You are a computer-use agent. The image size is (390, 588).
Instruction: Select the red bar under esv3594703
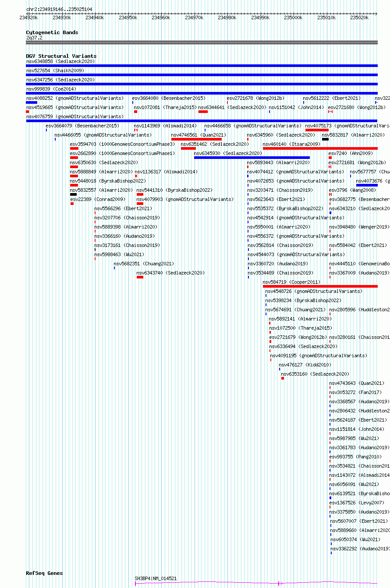coord(74,148)
